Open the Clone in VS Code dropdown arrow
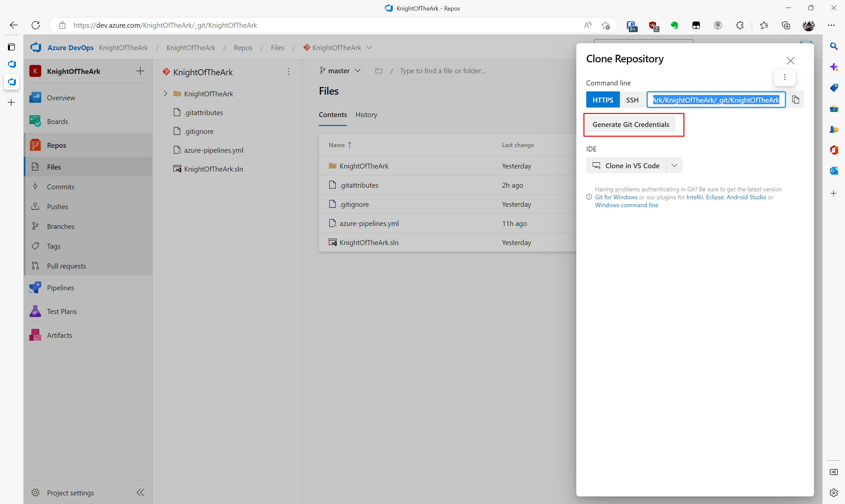 (x=674, y=165)
